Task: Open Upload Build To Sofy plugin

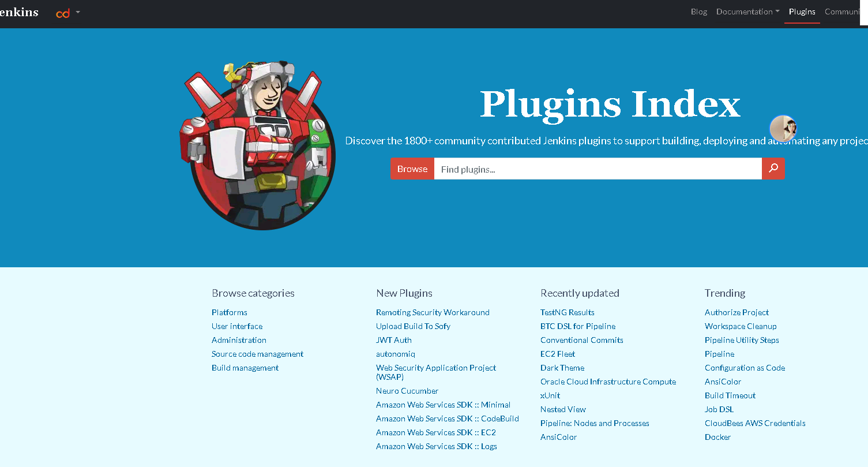Action: point(413,326)
